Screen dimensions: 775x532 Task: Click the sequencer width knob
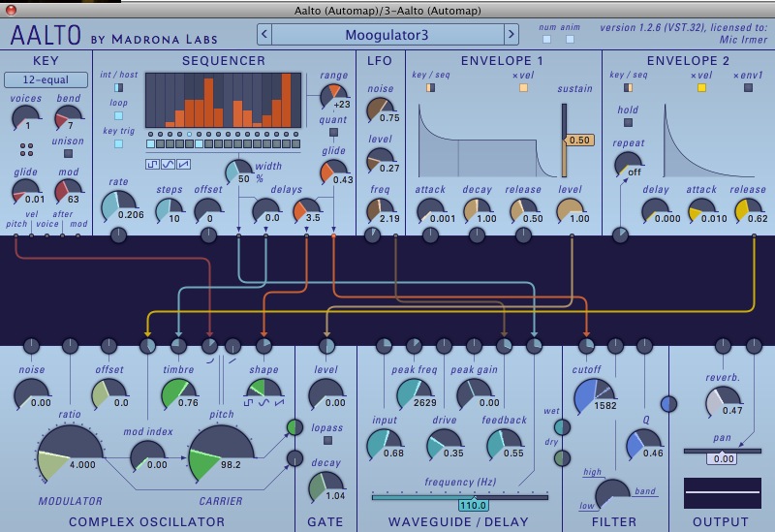238,172
